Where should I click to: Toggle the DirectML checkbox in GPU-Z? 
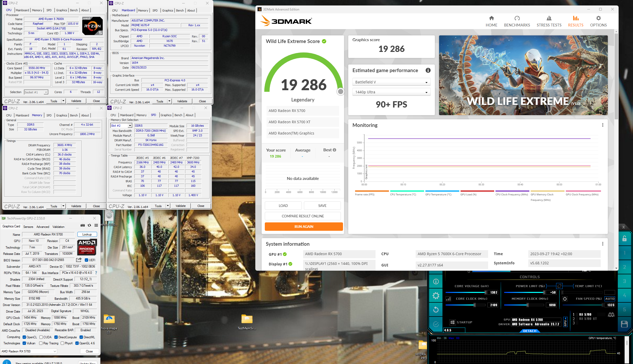pyautogui.click(x=81, y=337)
